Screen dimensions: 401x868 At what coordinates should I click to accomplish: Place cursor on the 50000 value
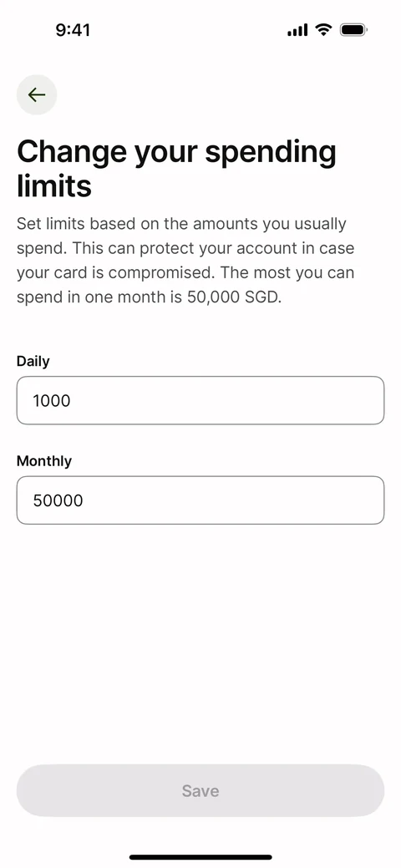[58, 500]
